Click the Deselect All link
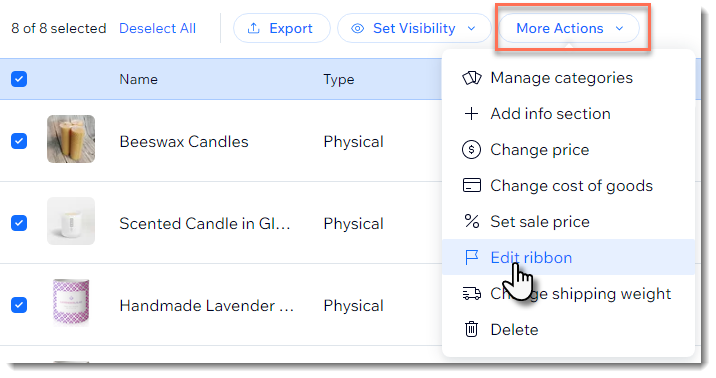Image resolution: width=716 pixels, height=378 pixels. pyautogui.click(x=158, y=28)
